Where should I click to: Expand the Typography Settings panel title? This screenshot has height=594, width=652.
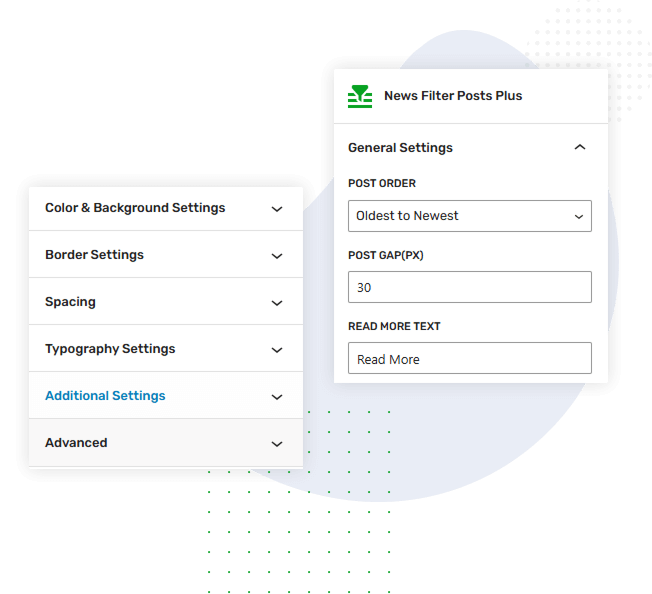point(110,349)
